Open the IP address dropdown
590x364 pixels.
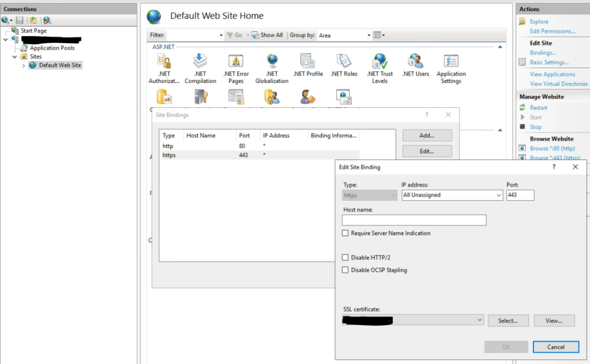pos(498,196)
